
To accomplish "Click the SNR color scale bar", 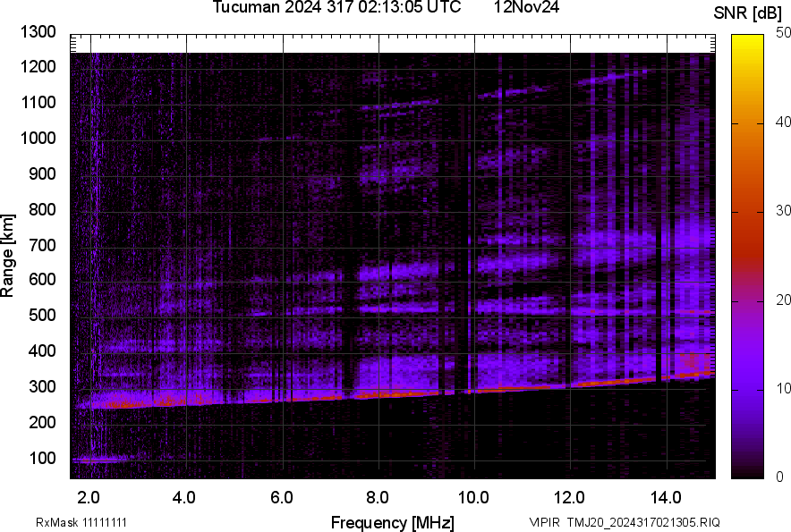I will point(748,257).
